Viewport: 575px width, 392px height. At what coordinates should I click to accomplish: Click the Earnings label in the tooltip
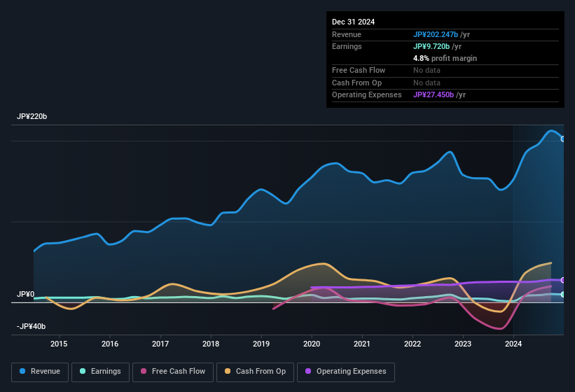pyautogui.click(x=347, y=46)
